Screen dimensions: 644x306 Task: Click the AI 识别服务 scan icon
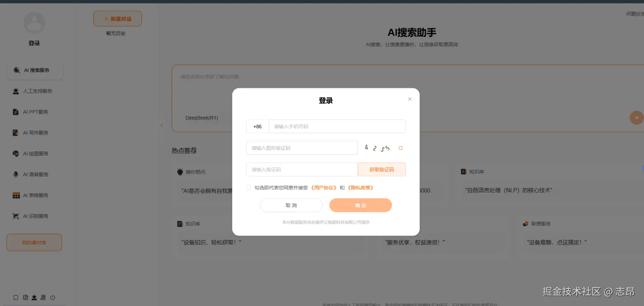point(16,216)
